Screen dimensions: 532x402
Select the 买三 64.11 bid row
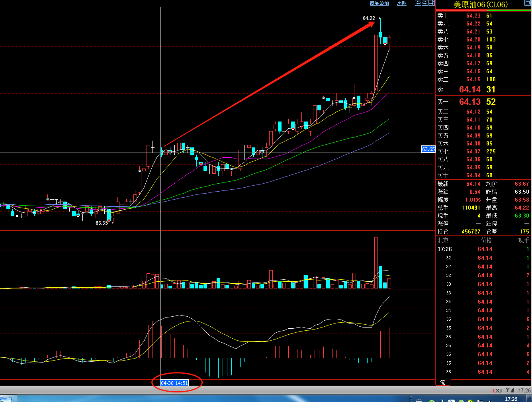point(483,120)
